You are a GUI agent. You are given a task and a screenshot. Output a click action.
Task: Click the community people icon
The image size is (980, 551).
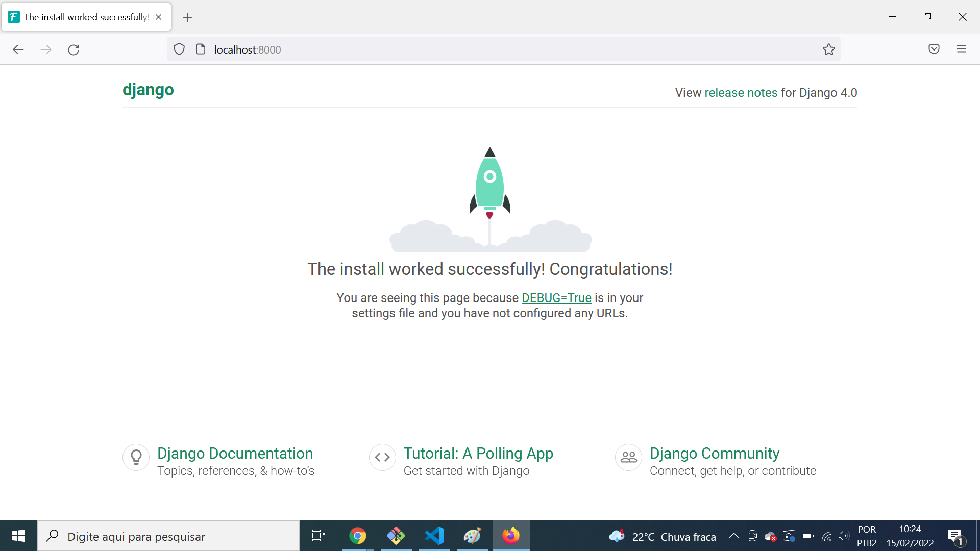(x=628, y=457)
